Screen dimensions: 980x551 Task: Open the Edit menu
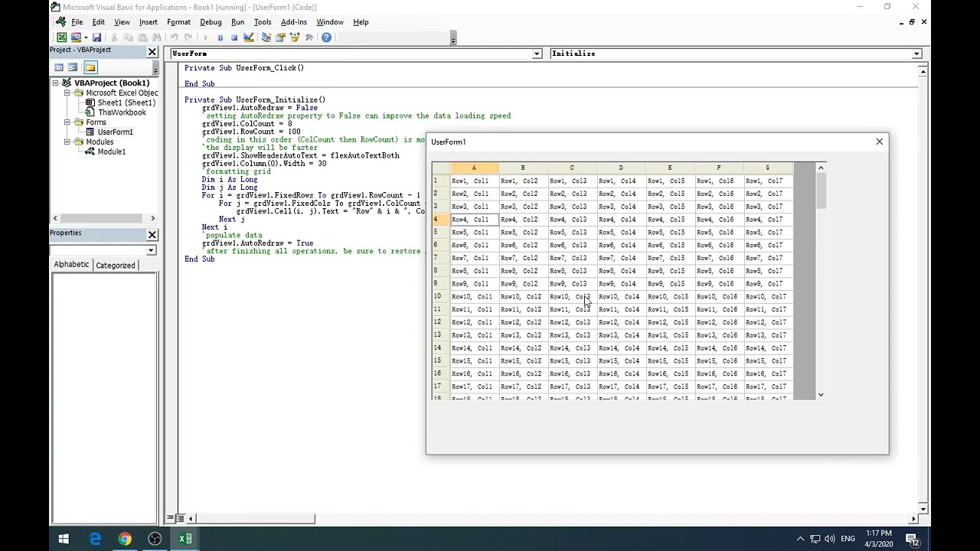(x=99, y=22)
